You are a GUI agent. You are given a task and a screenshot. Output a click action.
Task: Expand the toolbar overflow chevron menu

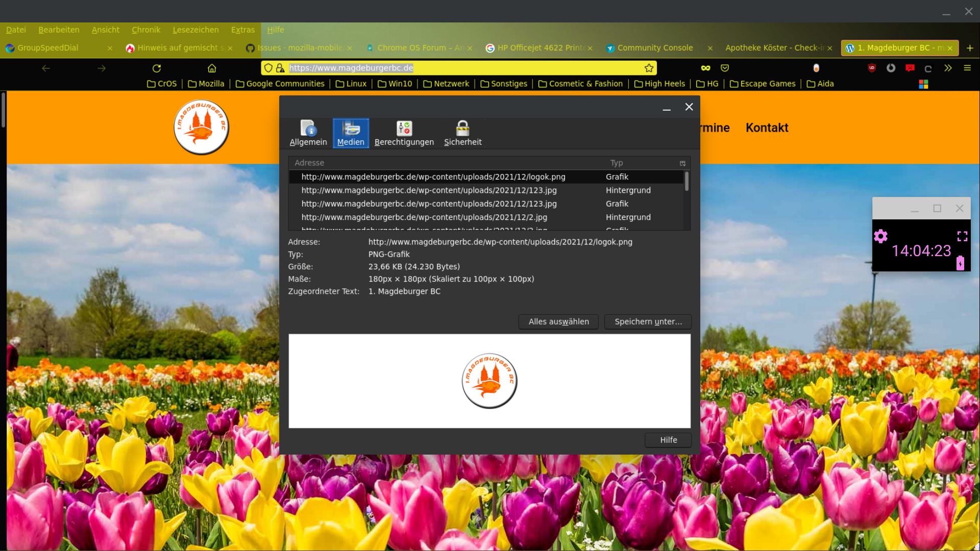pos(948,68)
